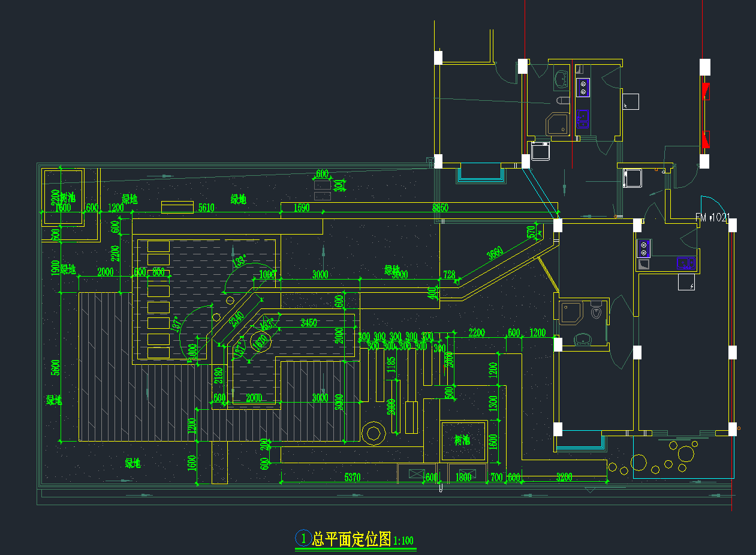756x555 pixels.
Task: Click the 8850 dimension text
Action: 440,208
